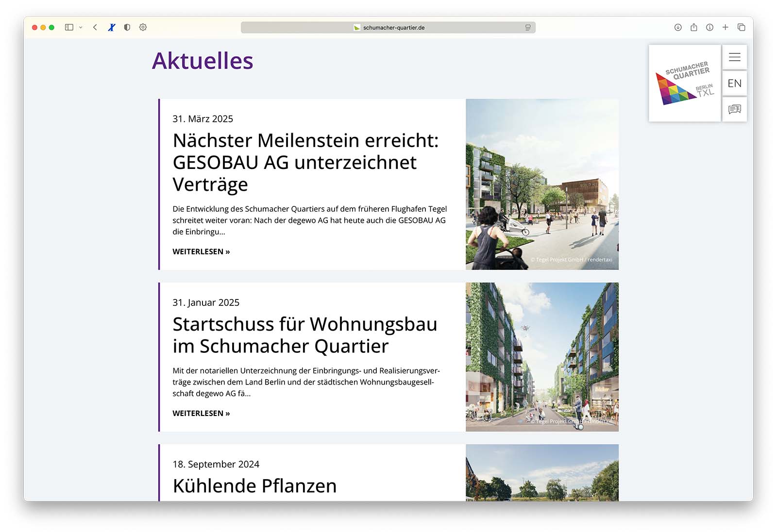This screenshot has height=532, width=777.
Task: Open the Startschuss article green facade image
Action: 542,357
